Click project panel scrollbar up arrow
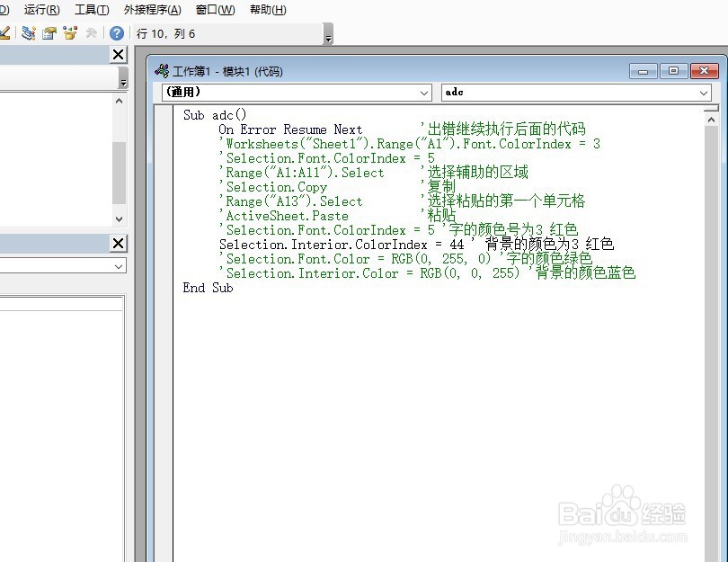The width and height of the screenshot is (728, 562). click(119, 101)
